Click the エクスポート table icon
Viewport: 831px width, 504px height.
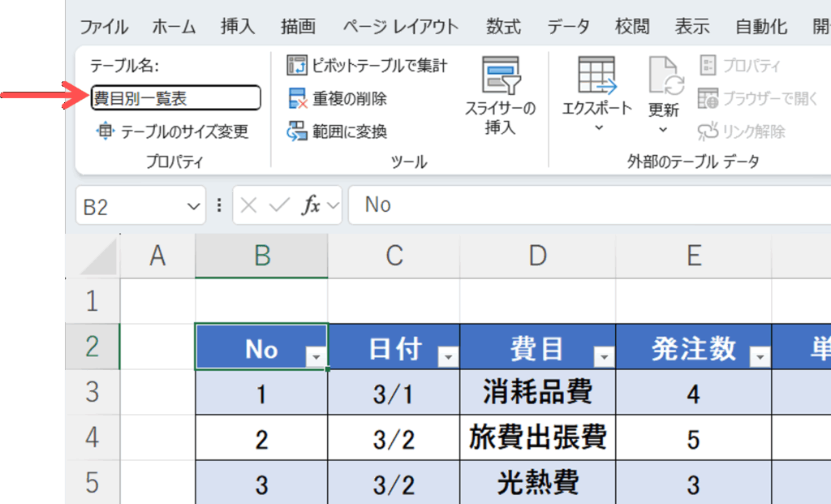coord(596,76)
